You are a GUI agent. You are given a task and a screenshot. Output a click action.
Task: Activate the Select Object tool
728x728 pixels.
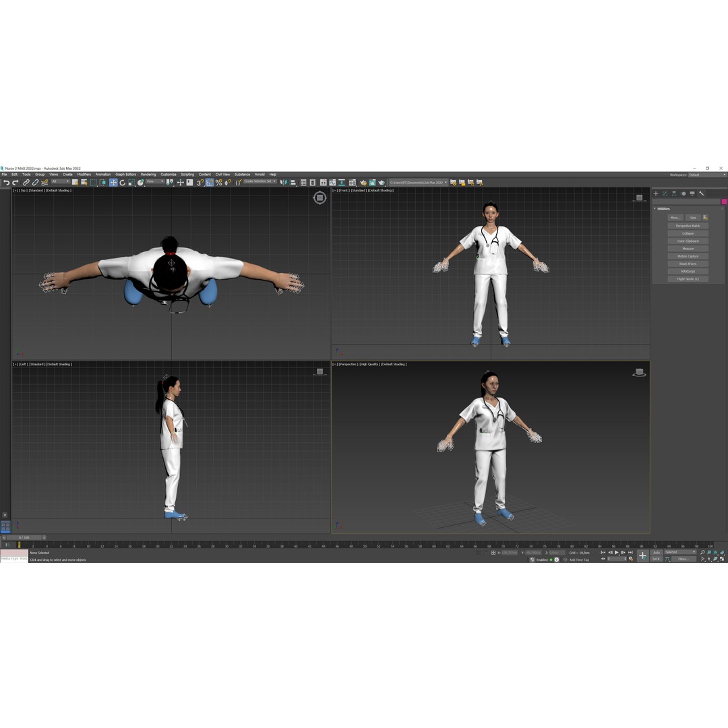[x=75, y=183]
